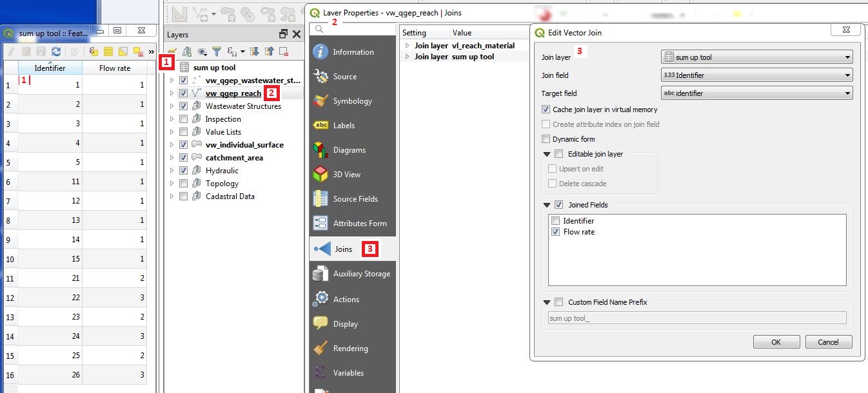Remove layer or group icon in Layers toolbar
Screen dimensions: 868x393
pyautogui.click(x=284, y=52)
